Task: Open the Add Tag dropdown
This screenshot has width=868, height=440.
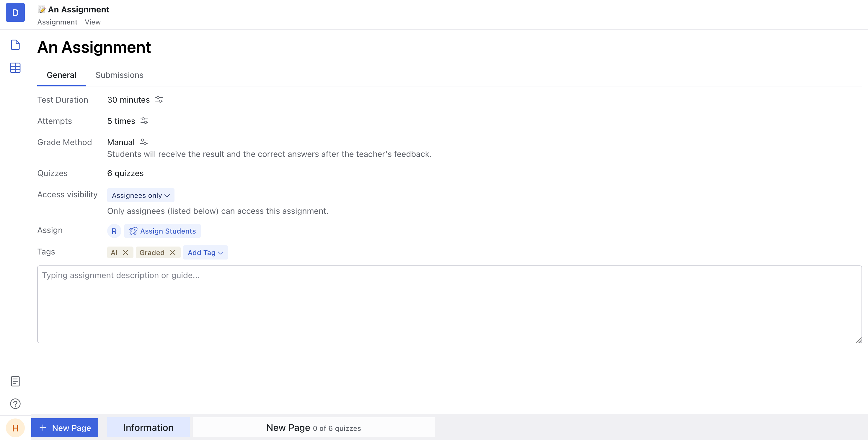Action: [205, 252]
